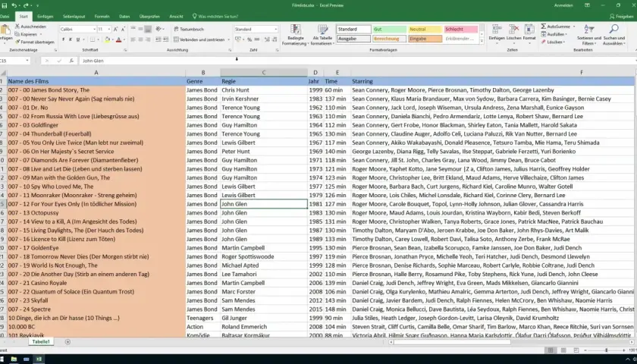Toggle bold formatting
The image size is (637, 364).
(x=64, y=39)
